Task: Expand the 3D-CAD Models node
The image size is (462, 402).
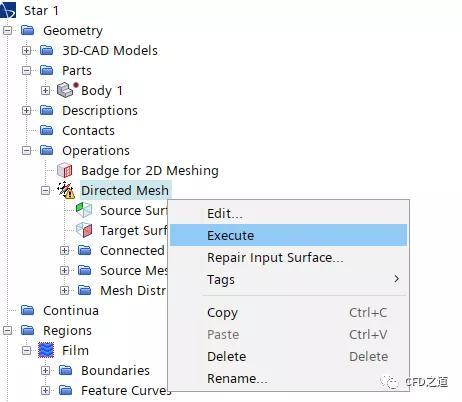Action: click(x=26, y=51)
